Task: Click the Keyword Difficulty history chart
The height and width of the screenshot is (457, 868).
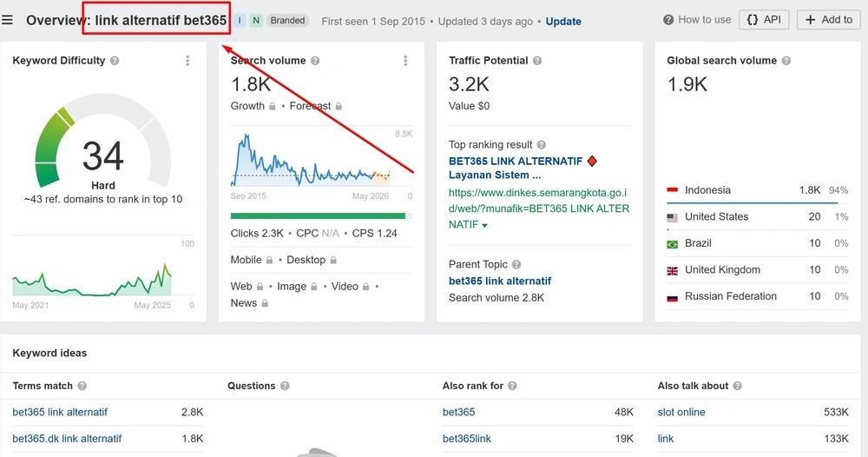Action: pyautogui.click(x=92, y=279)
